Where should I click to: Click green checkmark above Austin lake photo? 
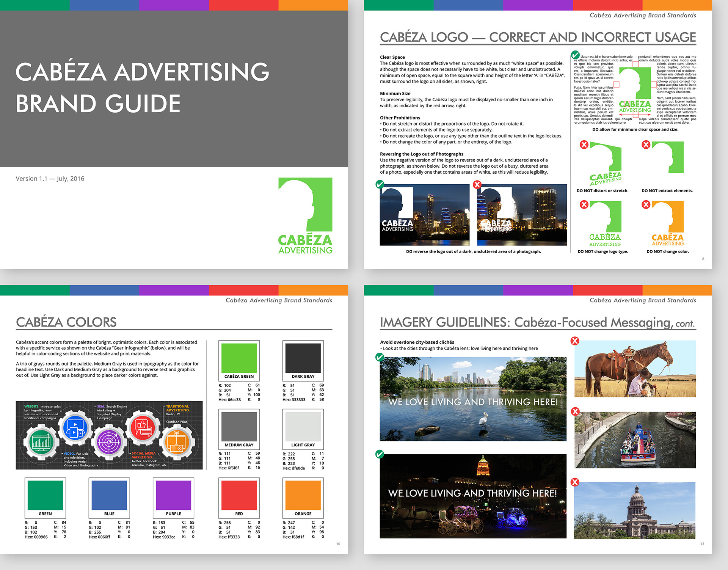pos(380,357)
